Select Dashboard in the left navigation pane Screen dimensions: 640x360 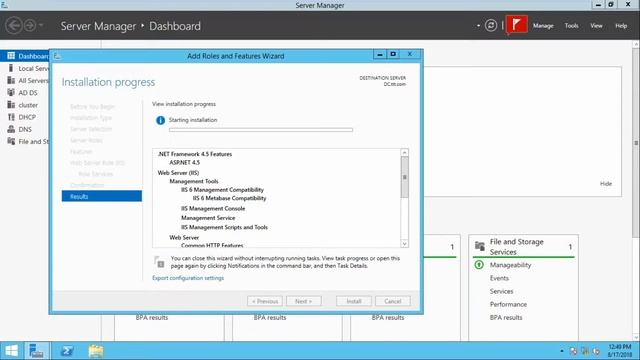25,56
